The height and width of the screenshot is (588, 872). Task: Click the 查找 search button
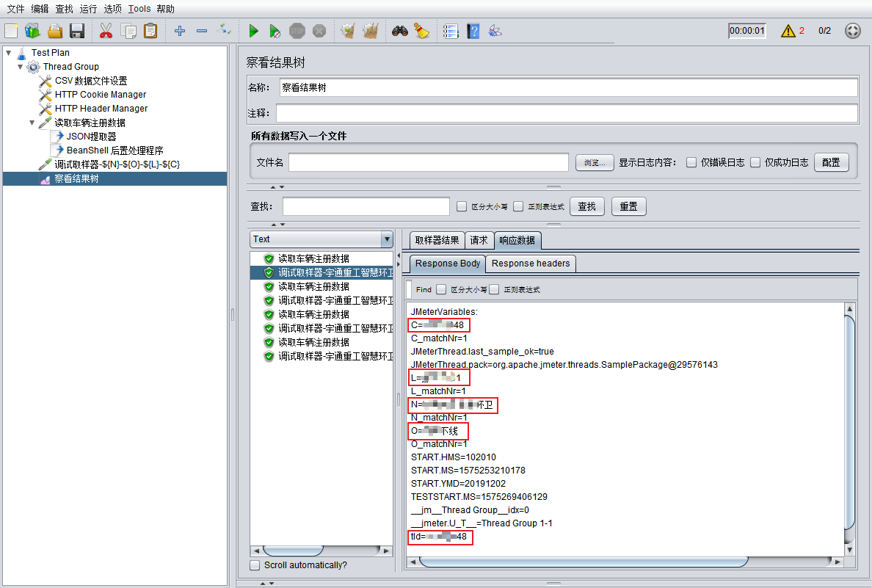coord(586,206)
